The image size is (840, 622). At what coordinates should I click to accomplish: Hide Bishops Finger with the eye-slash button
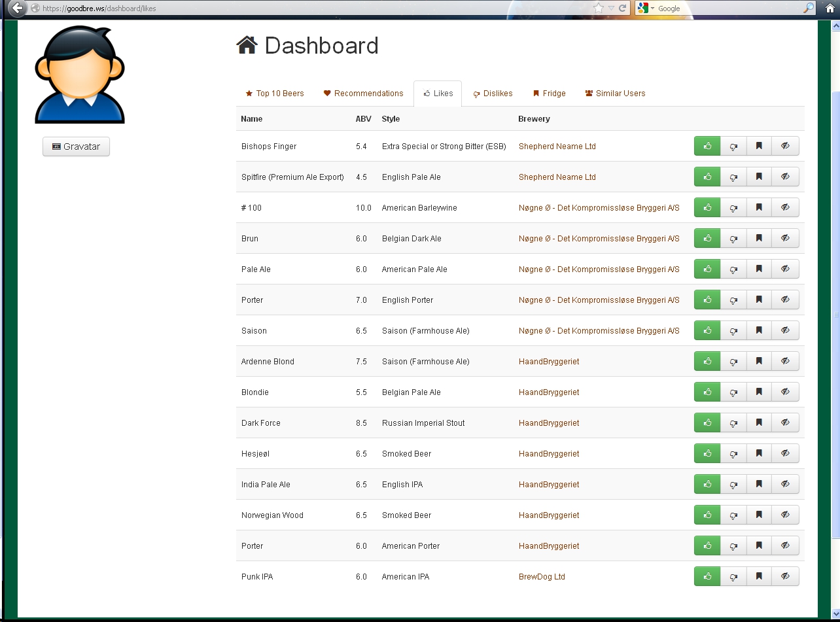(x=786, y=147)
